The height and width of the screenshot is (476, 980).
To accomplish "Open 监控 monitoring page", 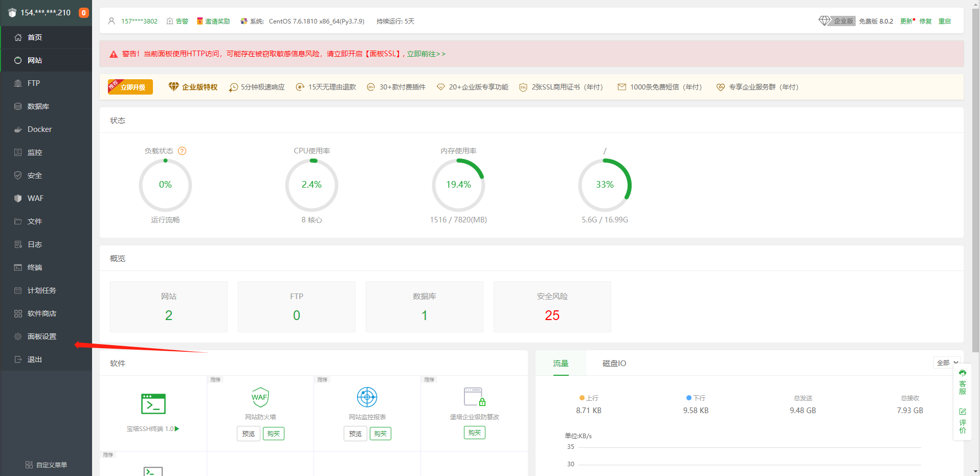I will coord(46,152).
